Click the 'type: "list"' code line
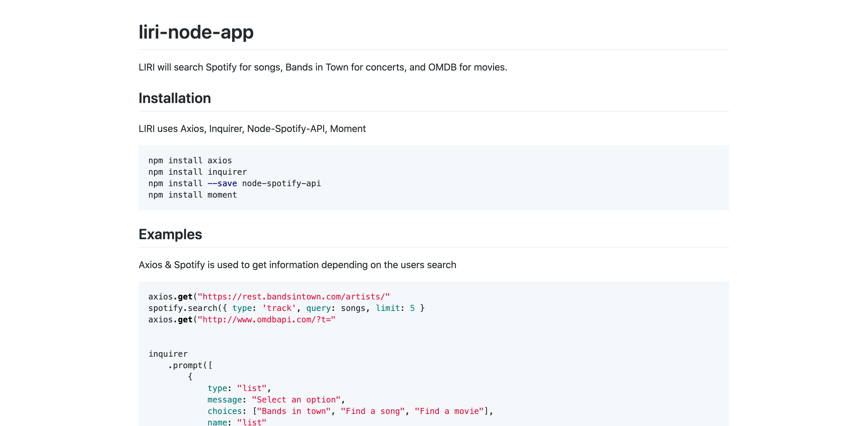This screenshot has height=426, width=868. 239,388
